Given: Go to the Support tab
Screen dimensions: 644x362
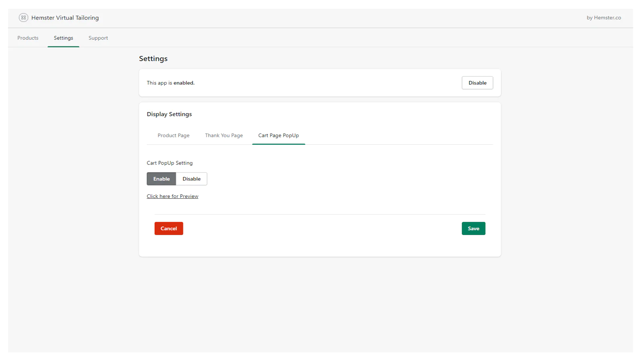Looking at the screenshot, I should point(98,38).
